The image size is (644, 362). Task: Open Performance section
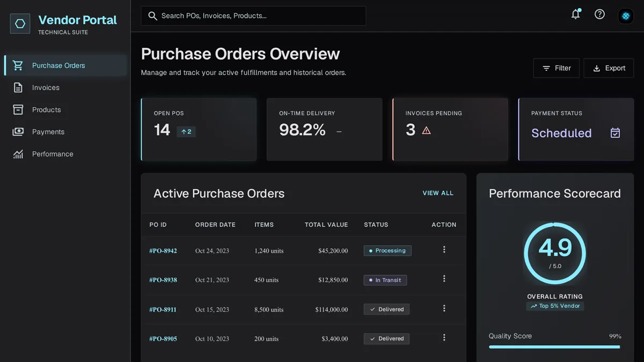tap(65, 154)
